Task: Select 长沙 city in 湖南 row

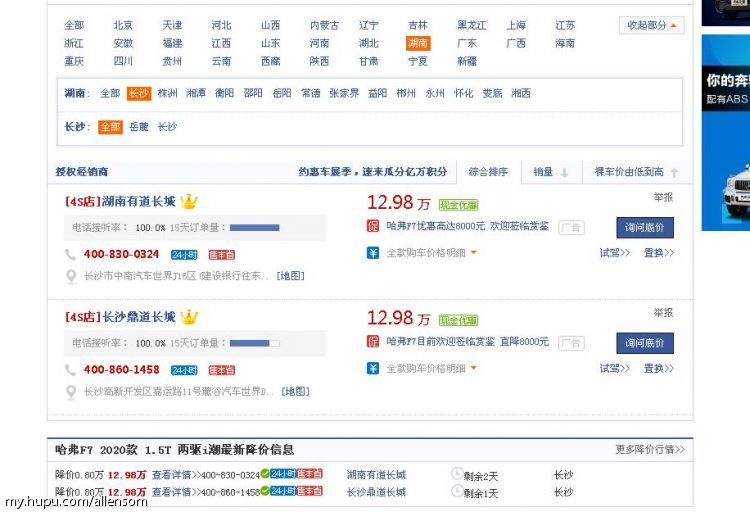Action: click(139, 93)
